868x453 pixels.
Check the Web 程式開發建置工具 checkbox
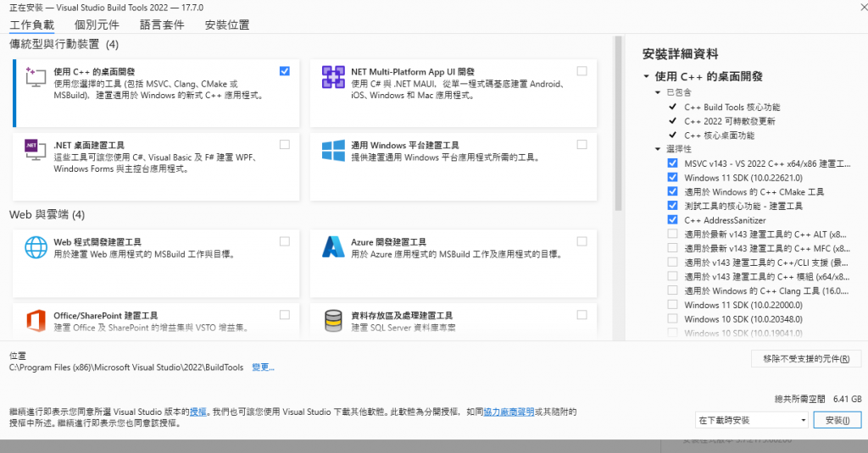tap(285, 241)
